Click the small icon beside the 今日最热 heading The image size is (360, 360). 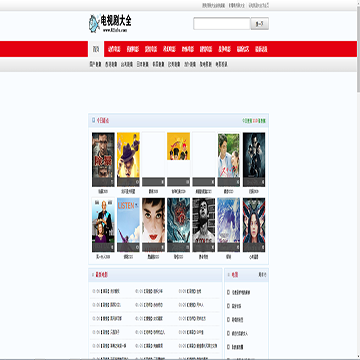pyautogui.click(x=93, y=120)
